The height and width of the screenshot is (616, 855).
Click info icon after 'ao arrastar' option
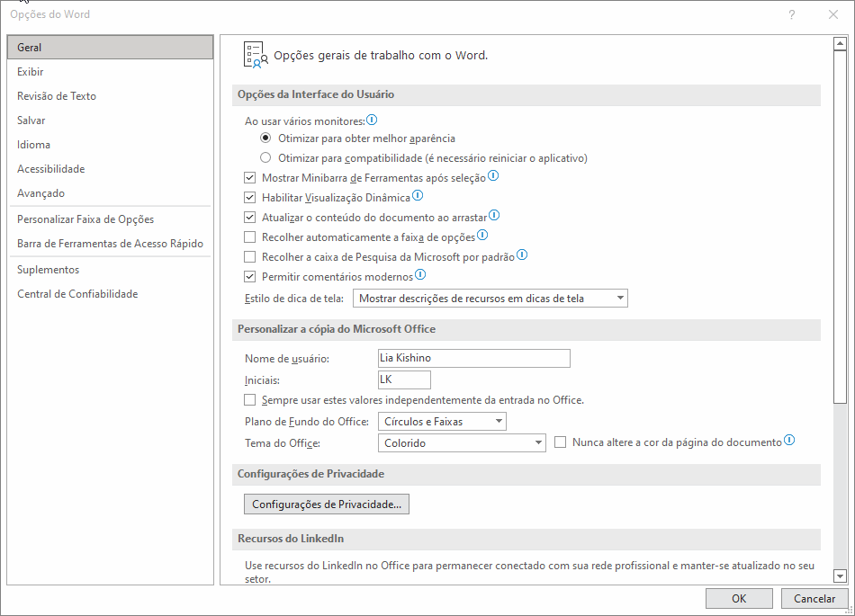pyautogui.click(x=494, y=215)
